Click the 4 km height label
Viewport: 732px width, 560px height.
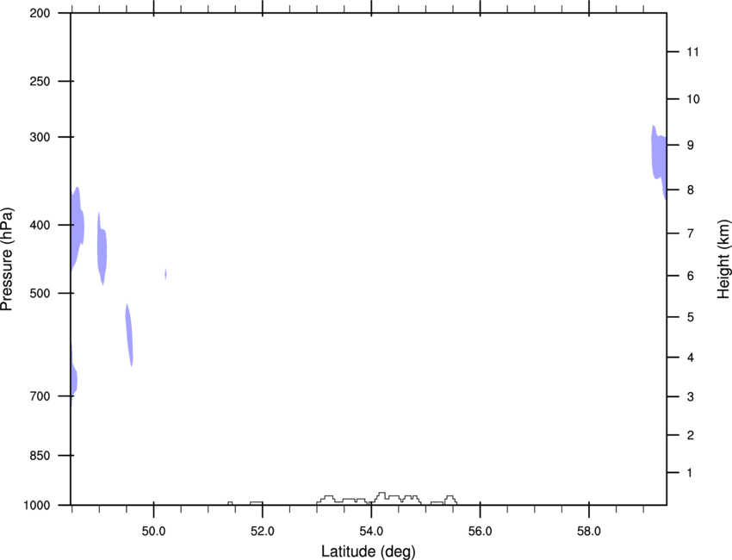coord(690,358)
